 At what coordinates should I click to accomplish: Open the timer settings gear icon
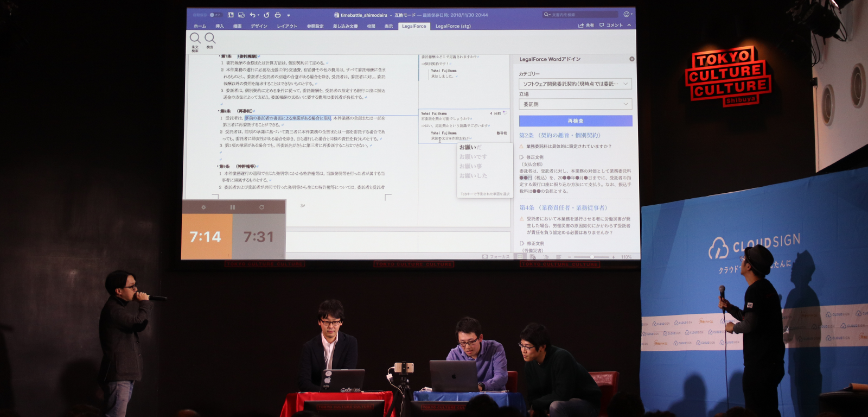pyautogui.click(x=203, y=207)
